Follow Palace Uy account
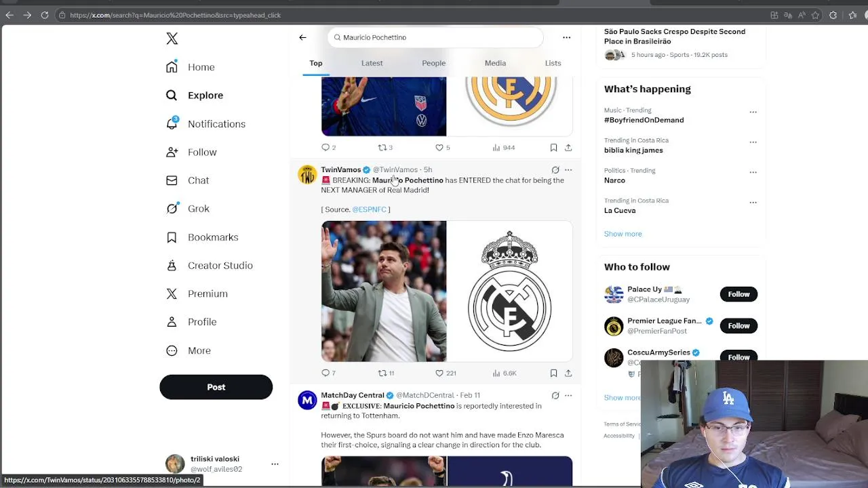 738,294
